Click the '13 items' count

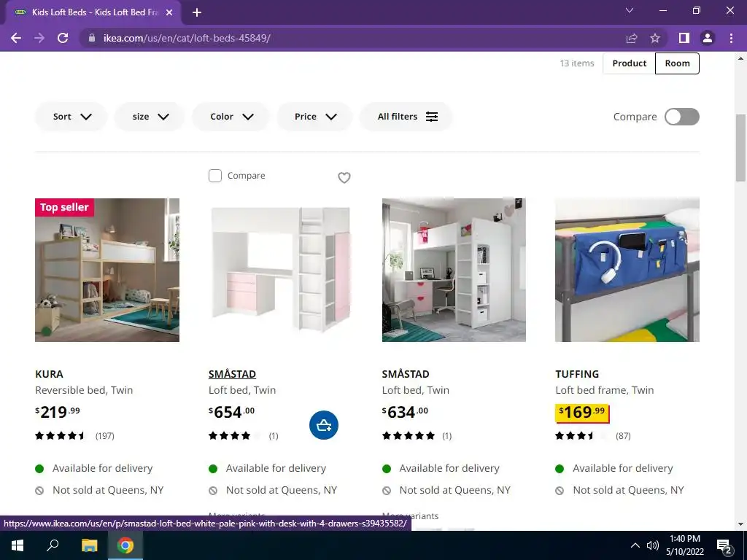(x=577, y=63)
